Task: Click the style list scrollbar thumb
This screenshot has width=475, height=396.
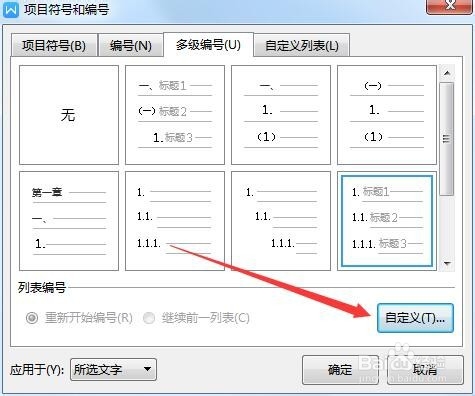Action: coord(447,138)
